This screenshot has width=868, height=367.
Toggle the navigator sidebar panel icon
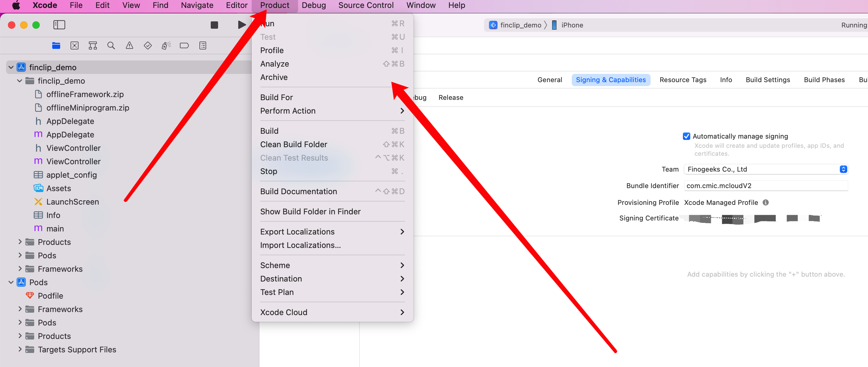click(x=59, y=25)
